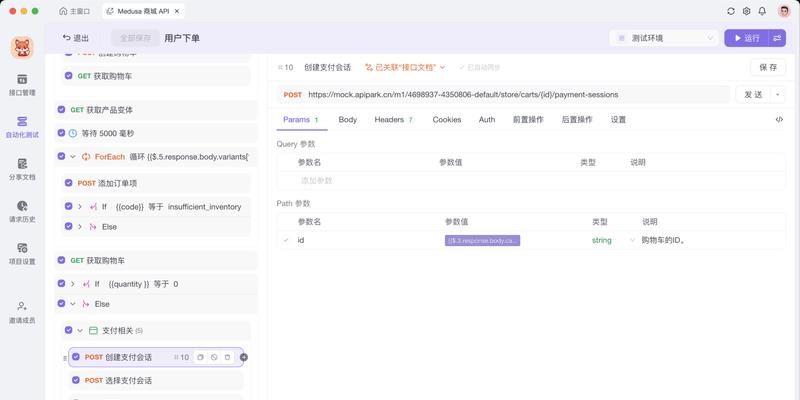
Task: Open the arrow dropdown next to 发送
Action: pyautogui.click(x=778, y=94)
